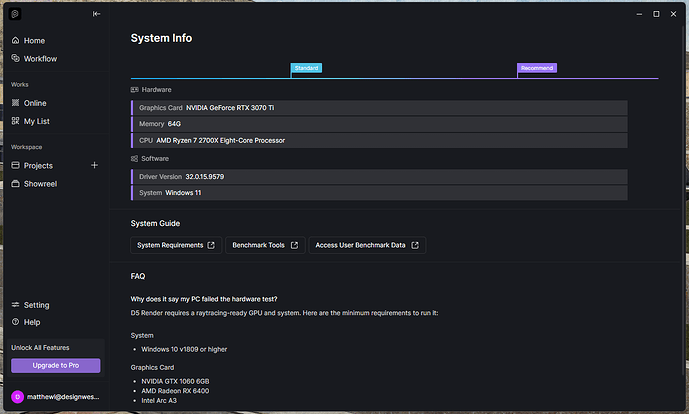Open System Requirements link

point(176,245)
